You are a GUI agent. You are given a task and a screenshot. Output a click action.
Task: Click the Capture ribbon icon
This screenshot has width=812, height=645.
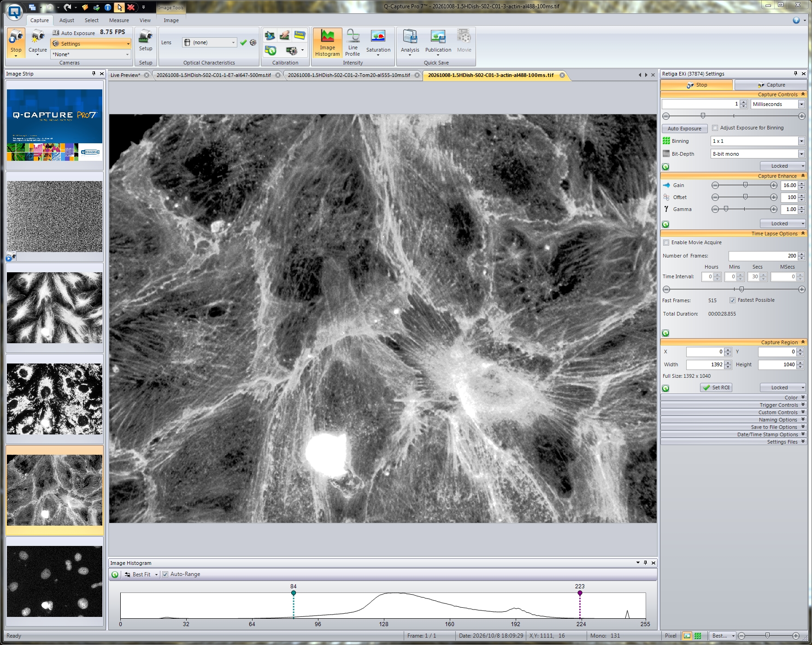coord(38,43)
